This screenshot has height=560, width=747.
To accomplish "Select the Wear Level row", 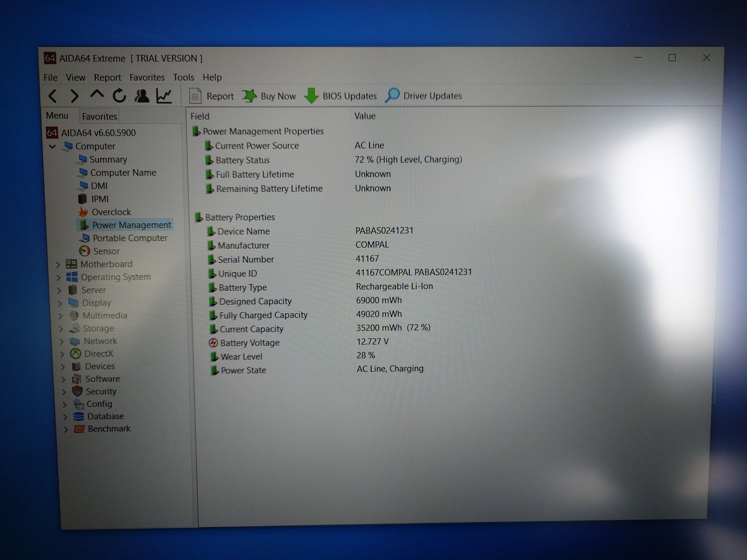I will [x=292, y=356].
